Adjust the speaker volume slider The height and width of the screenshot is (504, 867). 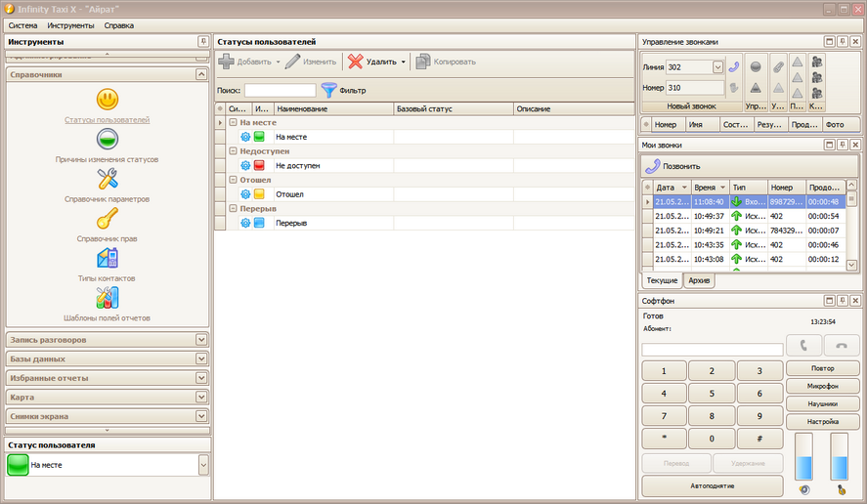(x=804, y=456)
